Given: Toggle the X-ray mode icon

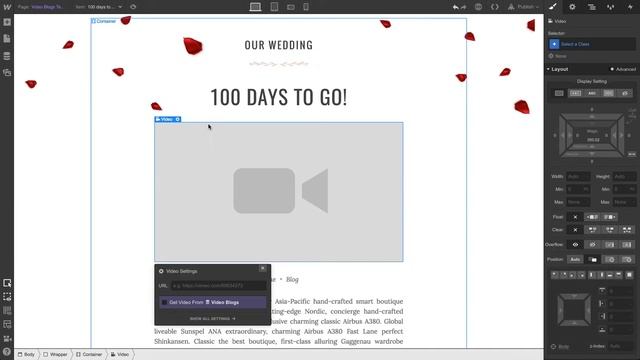Looking at the screenshot, I should coord(7,324).
